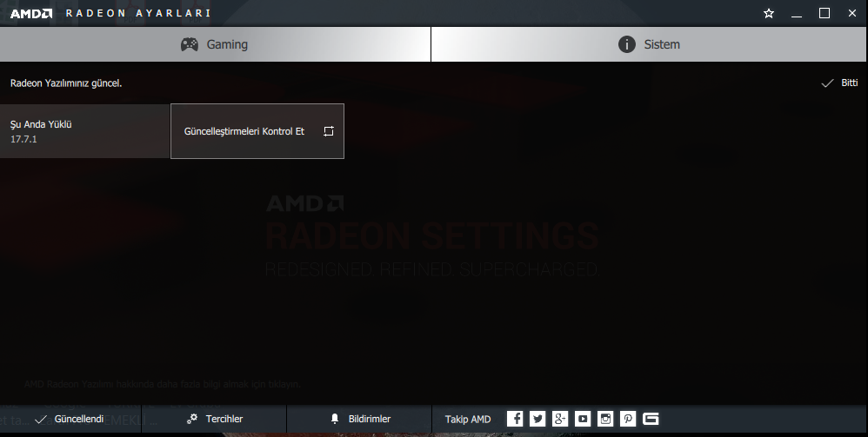Open AMD Instagram icon
The height and width of the screenshot is (437, 868).
click(x=605, y=419)
